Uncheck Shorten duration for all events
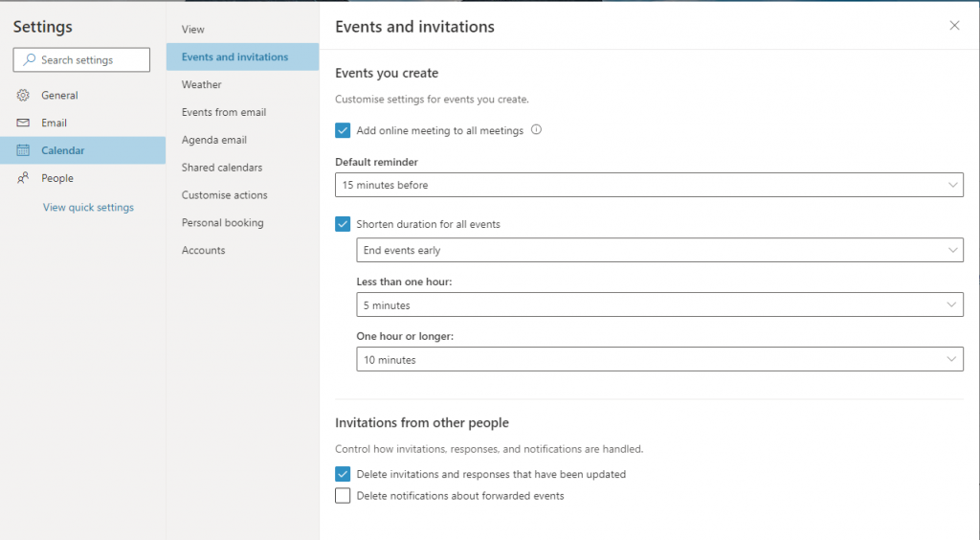This screenshot has width=980, height=540. (343, 224)
